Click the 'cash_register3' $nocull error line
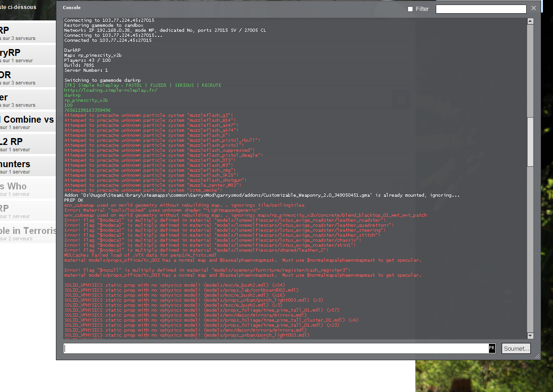This screenshot has height=392, width=553. 207,270
